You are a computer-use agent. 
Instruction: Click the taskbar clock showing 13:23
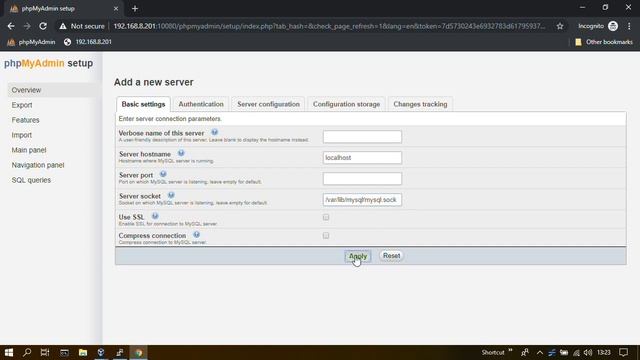[604, 352]
